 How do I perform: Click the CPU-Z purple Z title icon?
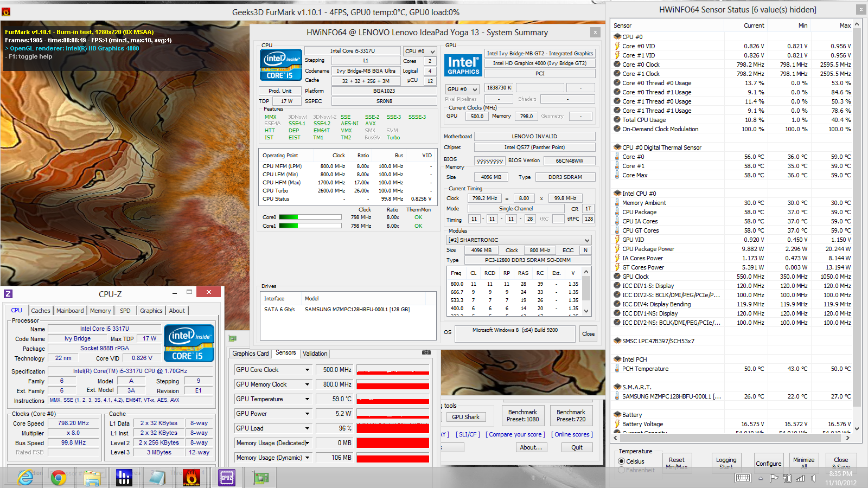click(8, 294)
